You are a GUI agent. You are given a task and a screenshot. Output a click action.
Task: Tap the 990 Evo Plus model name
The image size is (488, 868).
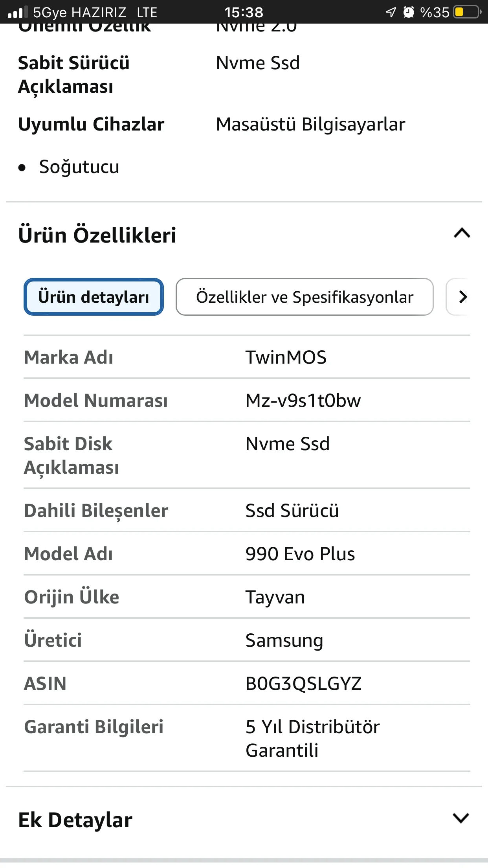coord(300,554)
